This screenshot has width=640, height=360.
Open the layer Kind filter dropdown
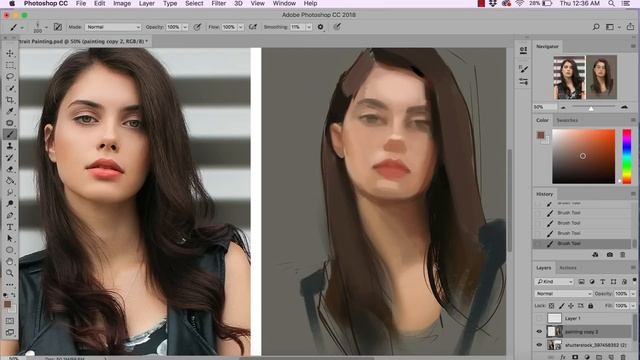554,282
